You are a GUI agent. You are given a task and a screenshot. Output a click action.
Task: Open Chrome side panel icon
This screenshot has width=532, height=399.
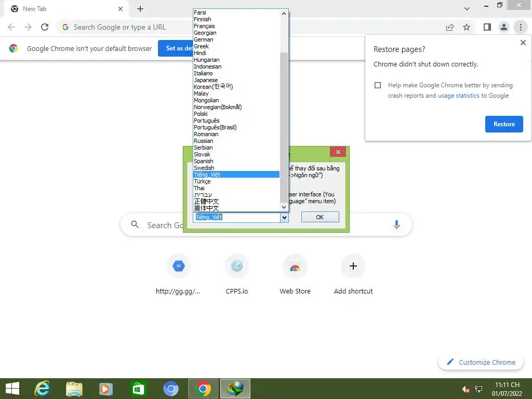pyautogui.click(x=487, y=27)
